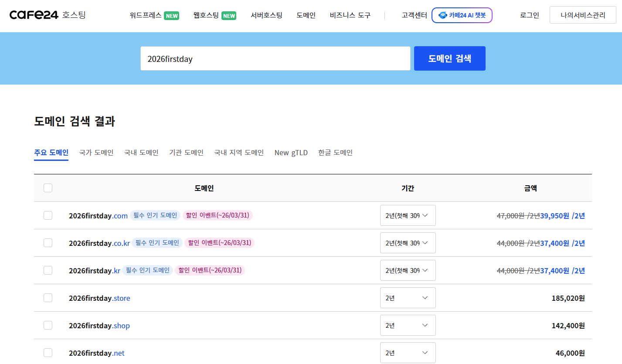The width and height of the screenshot is (622, 364).
Task: Expand the period dropdown for 2026firstday.shop
Action: 408,325
